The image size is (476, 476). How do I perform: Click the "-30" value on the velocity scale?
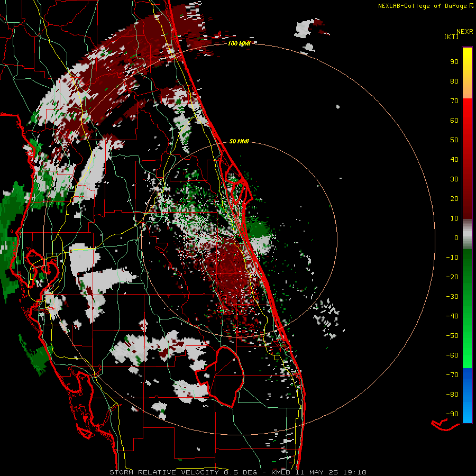pyautogui.click(x=452, y=297)
